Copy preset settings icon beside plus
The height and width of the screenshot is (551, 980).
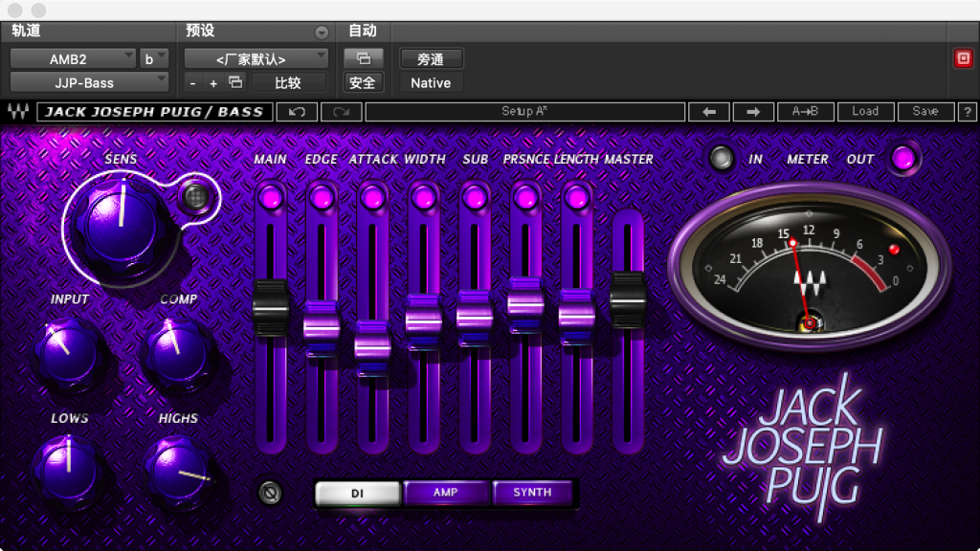coord(235,82)
